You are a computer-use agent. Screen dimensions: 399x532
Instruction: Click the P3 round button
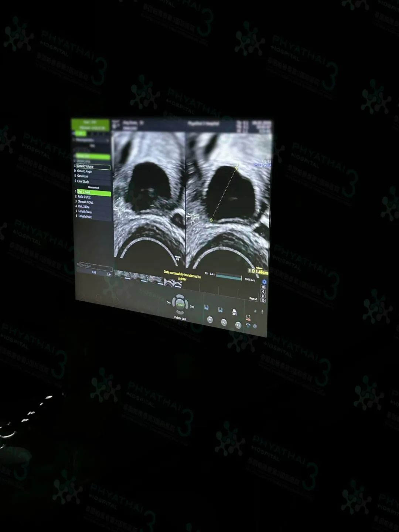(x=238, y=325)
